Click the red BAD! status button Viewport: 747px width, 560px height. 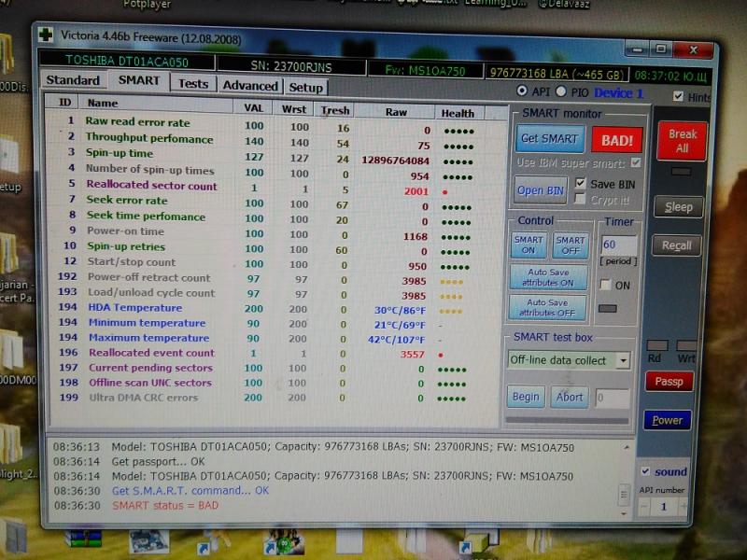tap(617, 141)
